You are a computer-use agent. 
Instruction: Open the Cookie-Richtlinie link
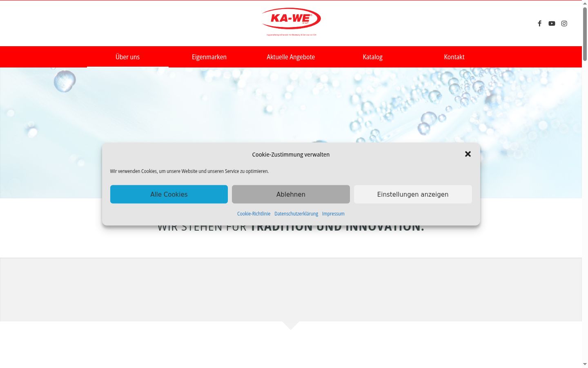(x=254, y=214)
